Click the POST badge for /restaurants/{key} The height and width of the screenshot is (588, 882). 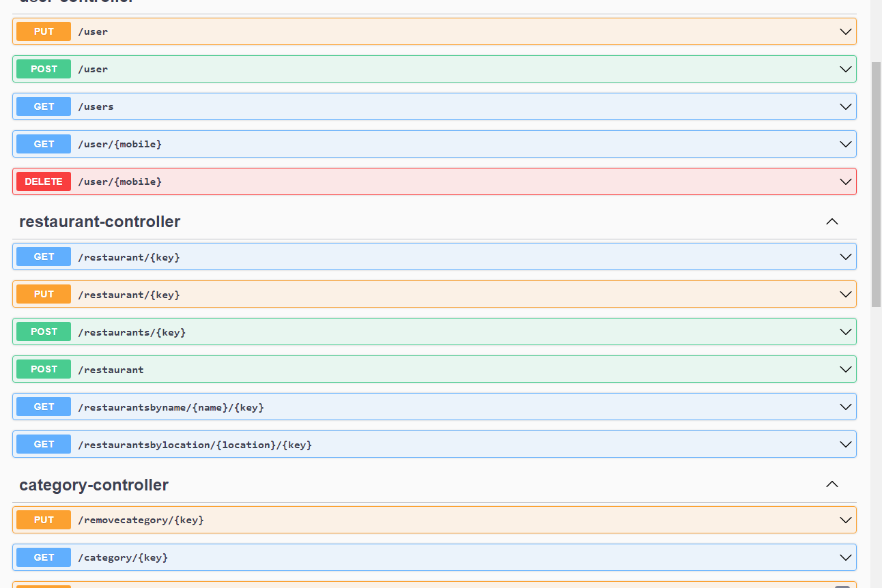click(x=44, y=332)
